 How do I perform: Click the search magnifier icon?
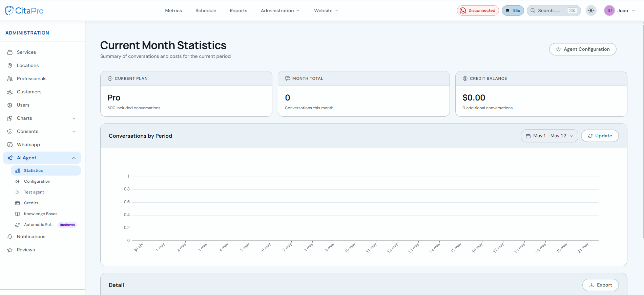click(533, 10)
